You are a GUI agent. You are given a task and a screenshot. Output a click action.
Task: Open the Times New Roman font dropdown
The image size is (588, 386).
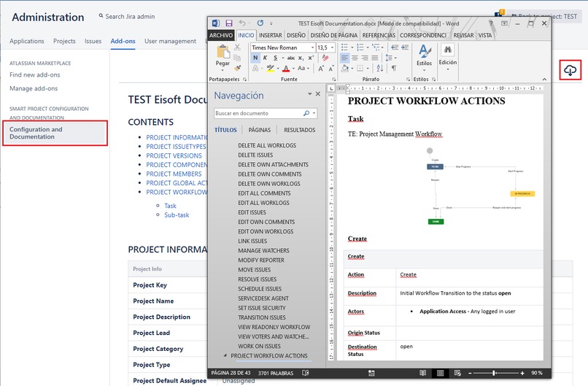(x=313, y=47)
